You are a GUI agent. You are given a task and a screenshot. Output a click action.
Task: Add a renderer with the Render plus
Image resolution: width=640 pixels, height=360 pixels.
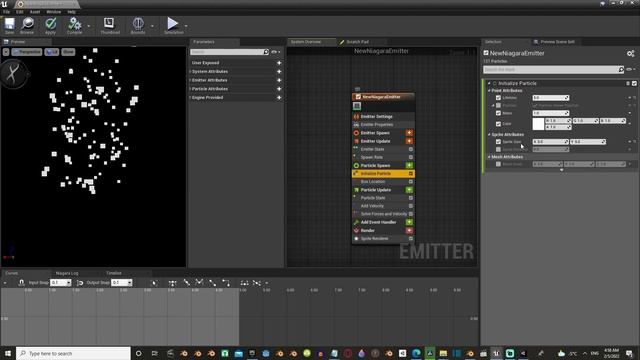pyautogui.click(x=409, y=230)
